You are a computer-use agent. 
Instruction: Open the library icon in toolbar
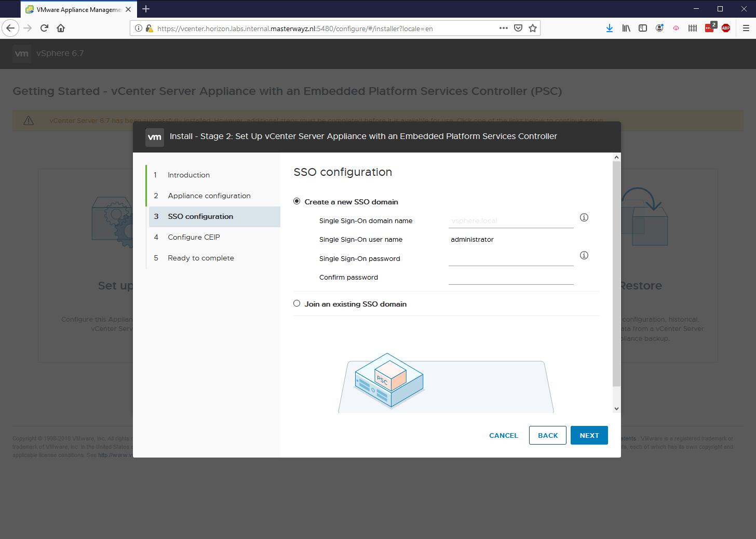point(626,28)
